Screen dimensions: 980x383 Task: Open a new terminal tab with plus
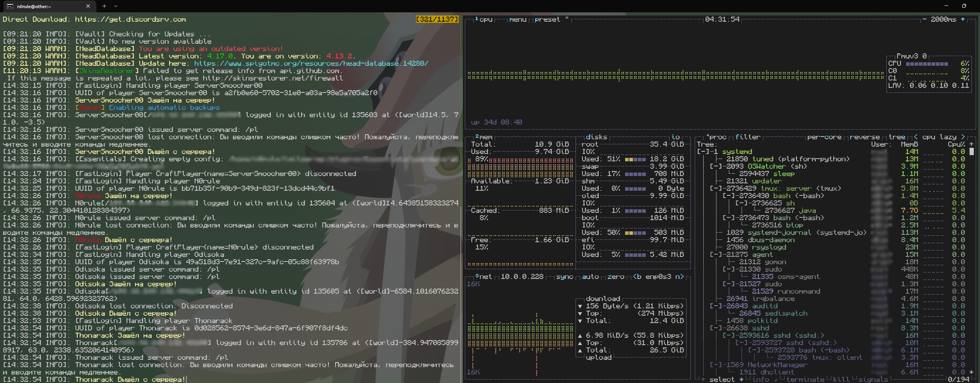coord(104,6)
